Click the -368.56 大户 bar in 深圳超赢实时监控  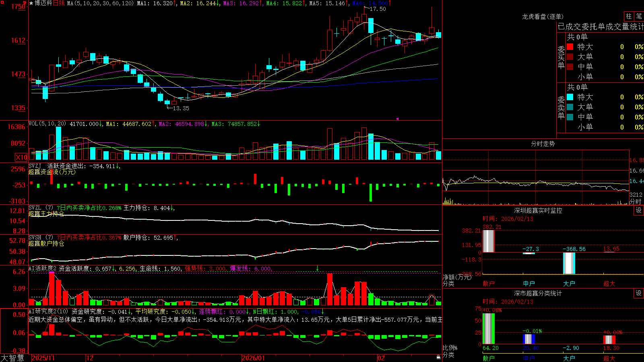pos(569,263)
